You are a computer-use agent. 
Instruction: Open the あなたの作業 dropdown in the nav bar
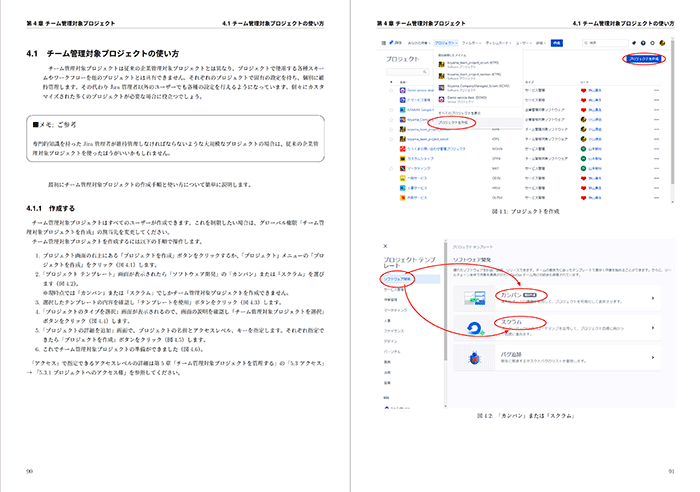point(419,43)
